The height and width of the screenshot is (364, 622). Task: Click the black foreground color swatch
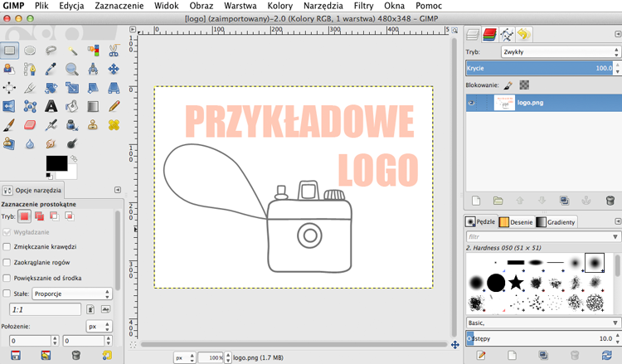tap(56, 163)
